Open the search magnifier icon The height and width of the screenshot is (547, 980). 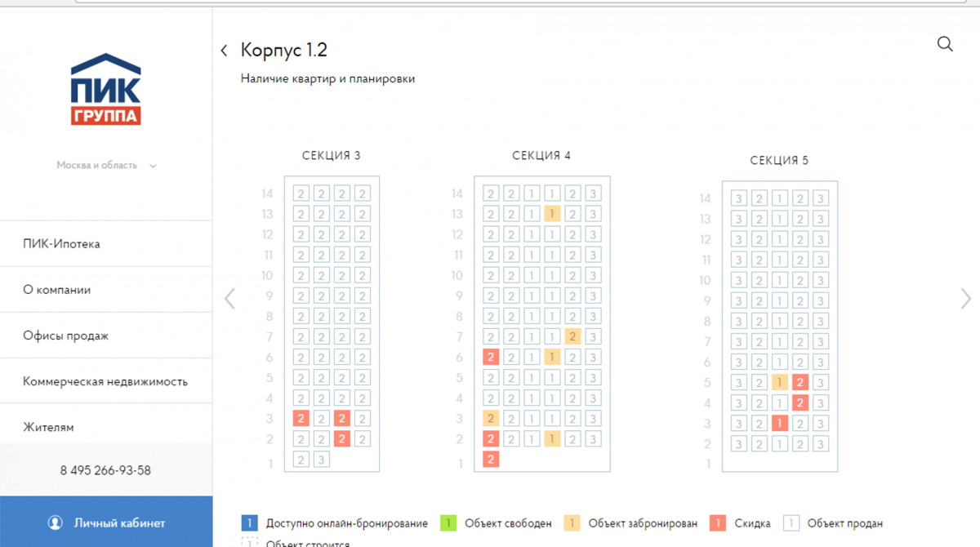pos(945,44)
